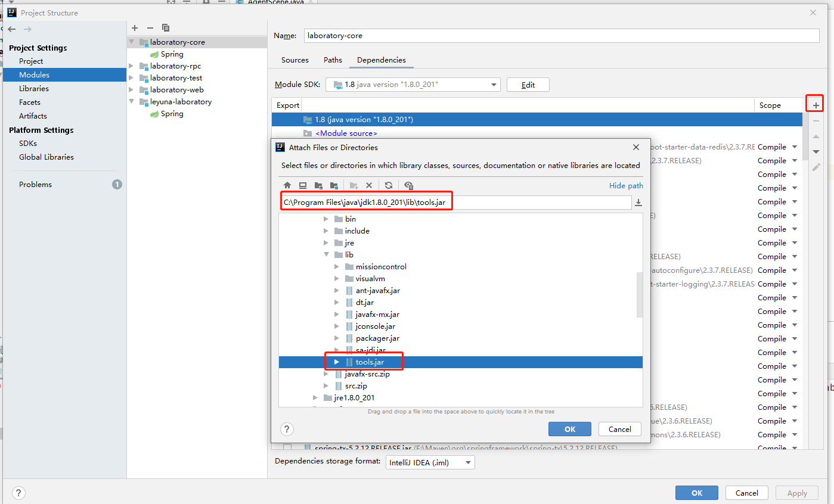Open SDKs platform settings
This screenshot has height=504, width=834.
click(28, 144)
